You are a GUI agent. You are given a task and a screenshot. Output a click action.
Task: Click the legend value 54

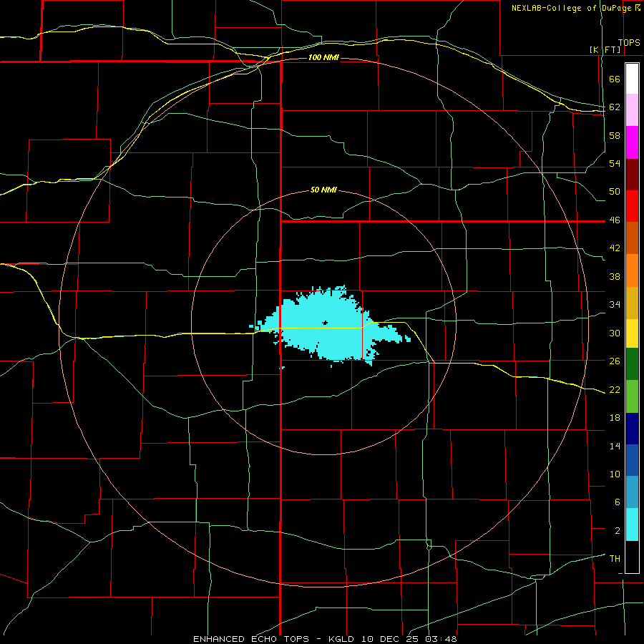pos(615,163)
